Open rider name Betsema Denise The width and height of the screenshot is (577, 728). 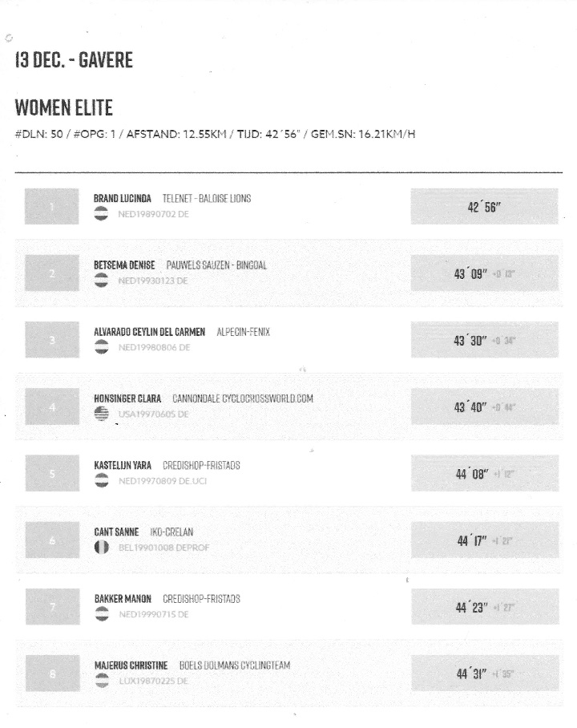(x=124, y=265)
